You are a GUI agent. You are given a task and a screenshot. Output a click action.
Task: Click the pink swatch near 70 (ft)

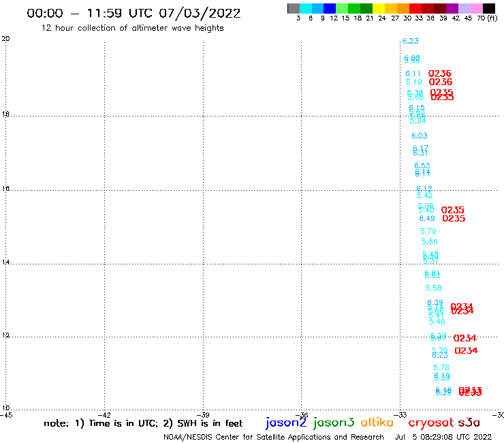pyautogui.click(x=476, y=8)
